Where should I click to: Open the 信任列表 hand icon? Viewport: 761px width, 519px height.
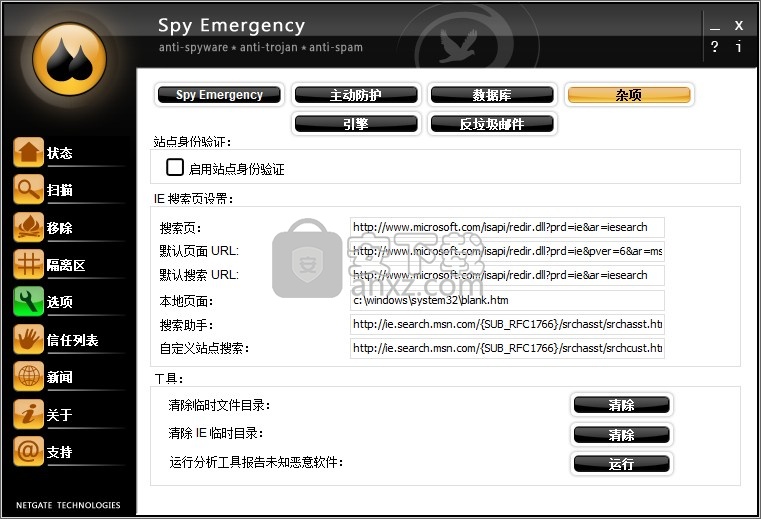pos(28,339)
